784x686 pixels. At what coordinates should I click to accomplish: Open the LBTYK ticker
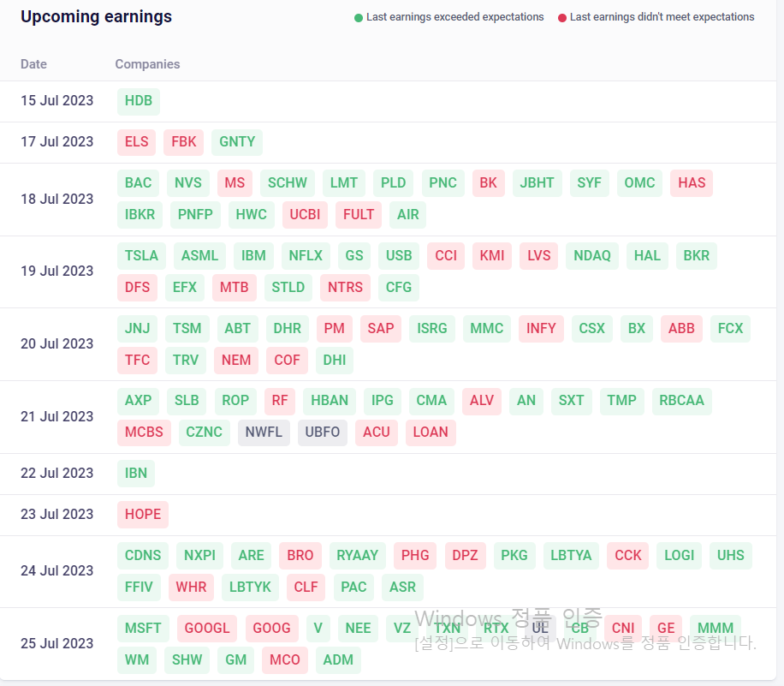250,587
